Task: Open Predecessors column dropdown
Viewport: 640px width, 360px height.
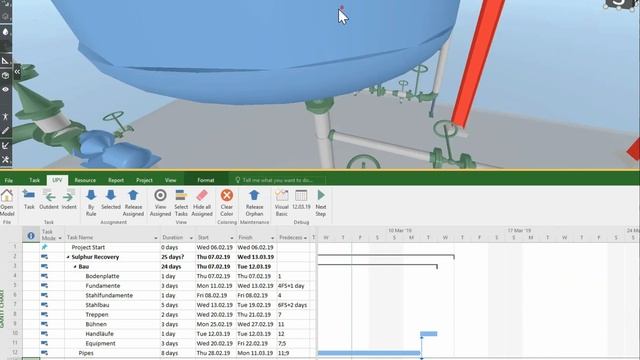Action: tap(305, 238)
